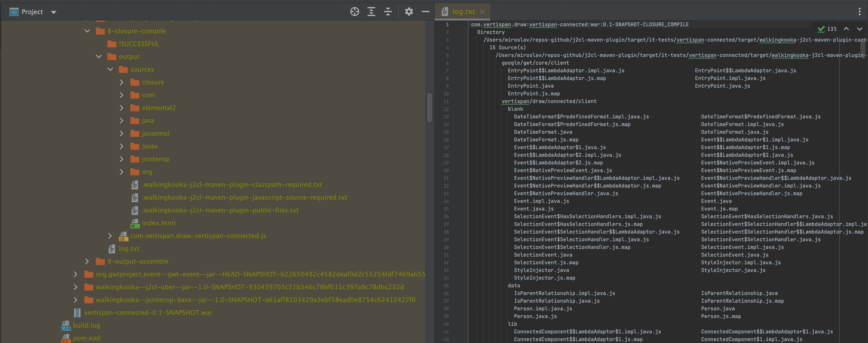Expand the 9-output-assemble folder

[x=87, y=261]
